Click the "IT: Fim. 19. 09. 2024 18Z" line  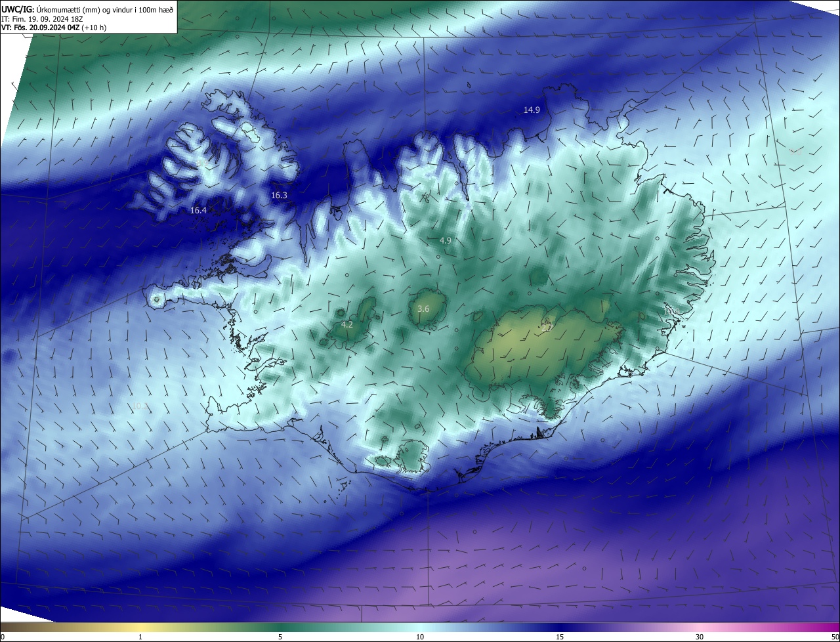43,19
